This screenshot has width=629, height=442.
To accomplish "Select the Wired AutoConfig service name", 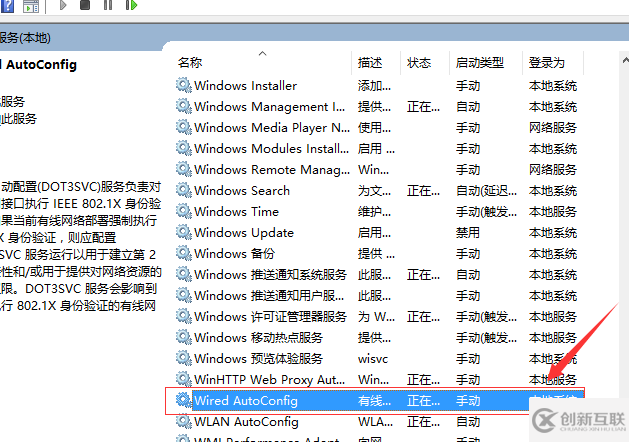I will click(x=246, y=401).
